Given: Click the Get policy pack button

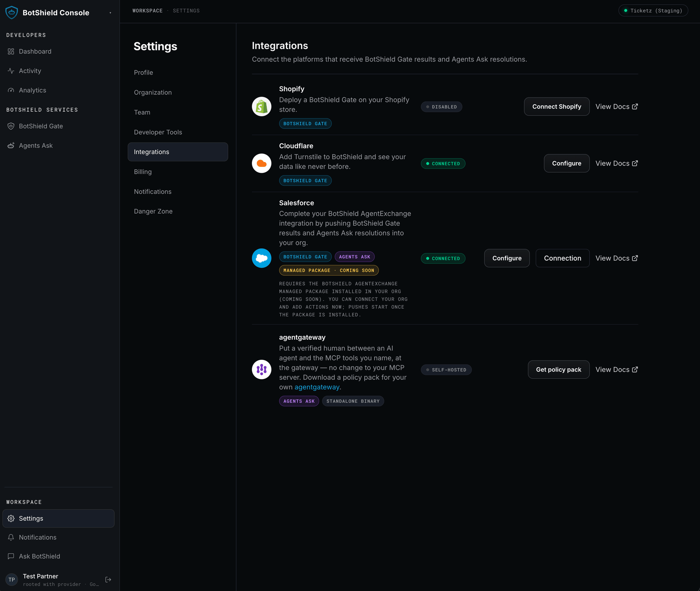Looking at the screenshot, I should click(559, 370).
